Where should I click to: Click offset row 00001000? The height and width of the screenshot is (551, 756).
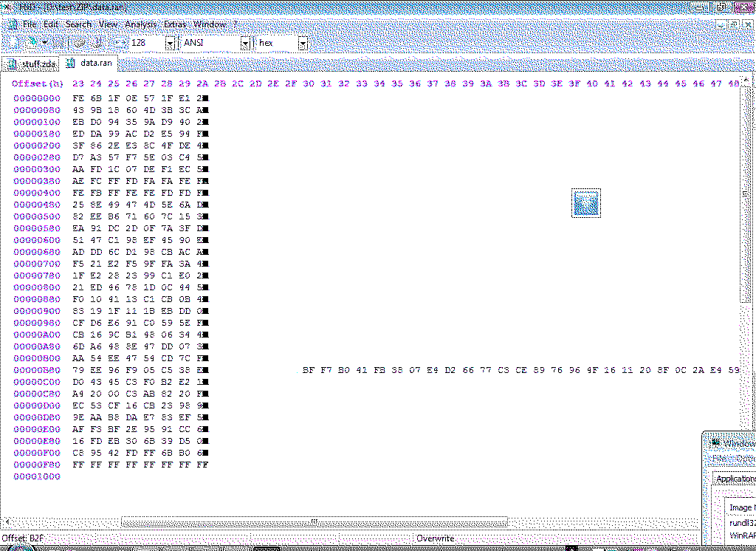[37, 476]
